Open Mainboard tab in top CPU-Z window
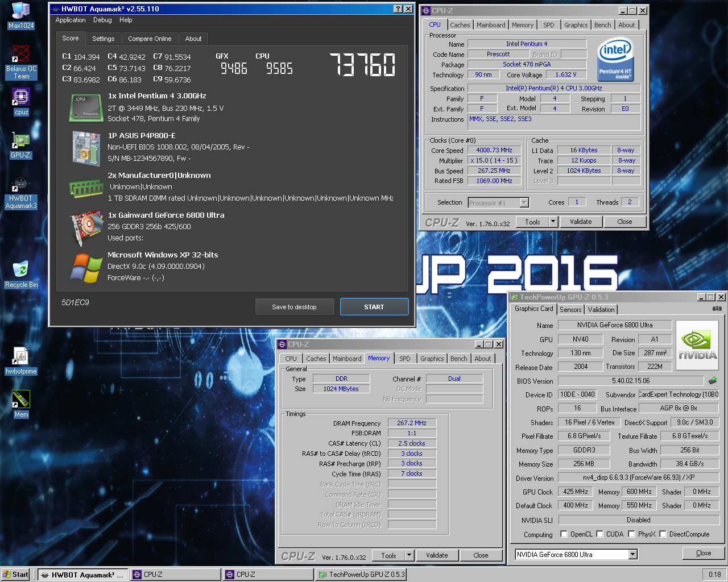This screenshot has width=728, height=582. (491, 25)
